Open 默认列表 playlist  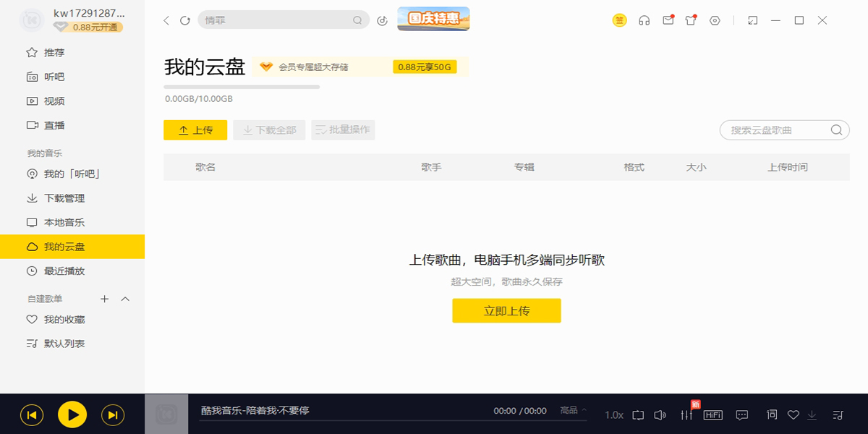coord(72,344)
